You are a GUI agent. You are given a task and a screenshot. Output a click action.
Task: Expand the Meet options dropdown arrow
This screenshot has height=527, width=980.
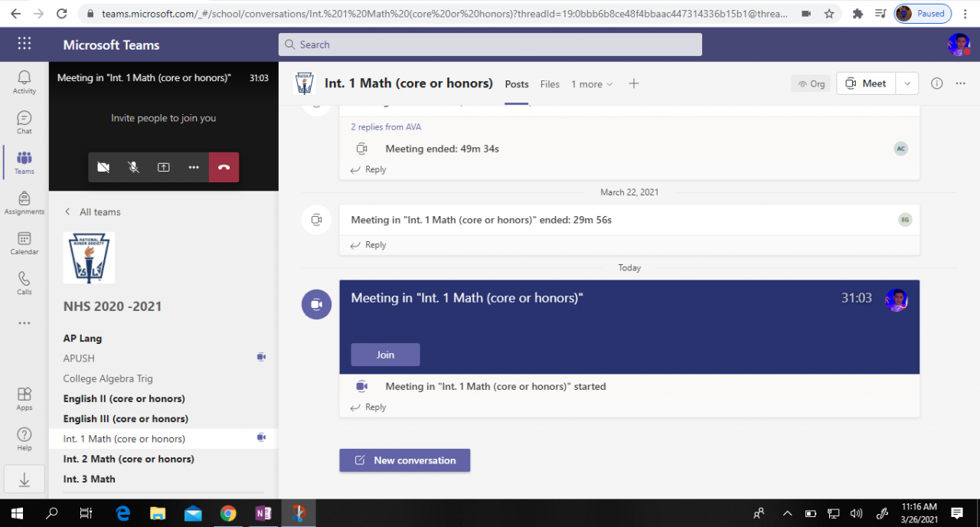tap(907, 83)
